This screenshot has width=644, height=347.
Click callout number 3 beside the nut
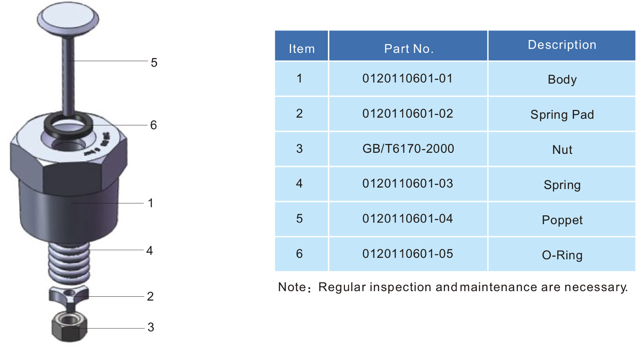coord(151,327)
